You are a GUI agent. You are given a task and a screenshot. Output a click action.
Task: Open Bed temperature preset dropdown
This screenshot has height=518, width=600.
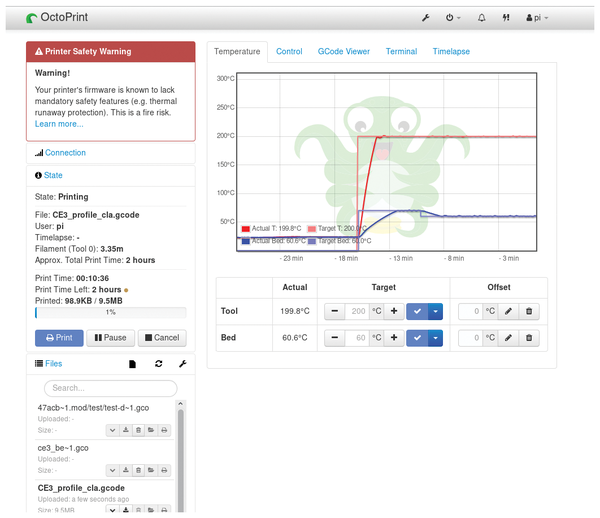point(435,338)
